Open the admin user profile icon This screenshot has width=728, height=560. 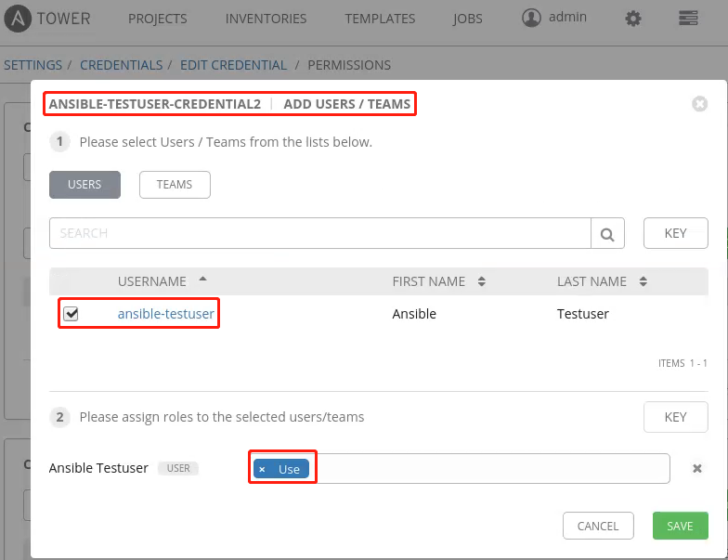(x=531, y=18)
